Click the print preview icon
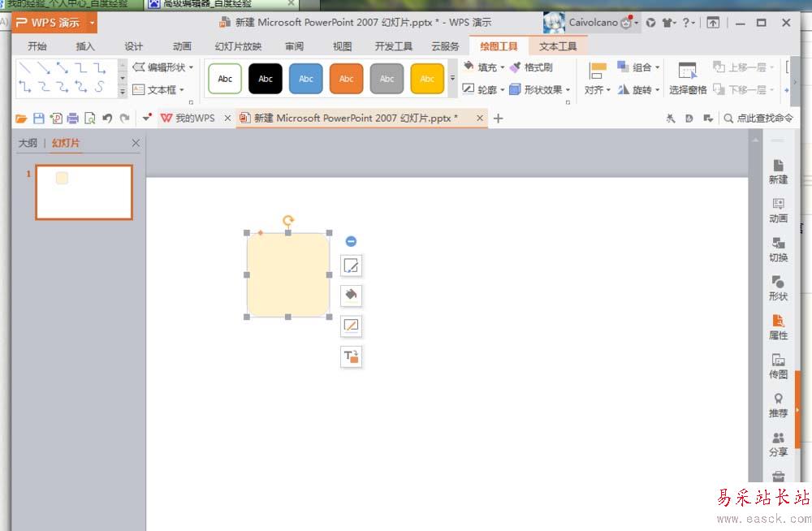The width and height of the screenshot is (812, 531). [89, 119]
